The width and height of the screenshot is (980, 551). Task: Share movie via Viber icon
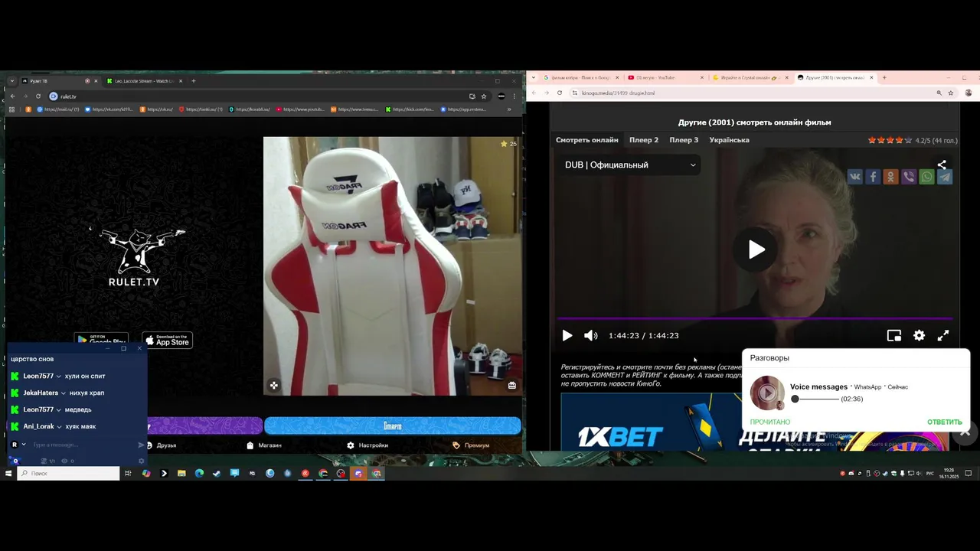pos(909,177)
